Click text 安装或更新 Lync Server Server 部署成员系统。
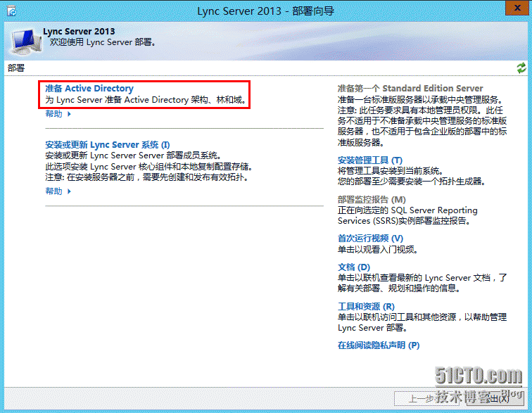 [x=133, y=155]
